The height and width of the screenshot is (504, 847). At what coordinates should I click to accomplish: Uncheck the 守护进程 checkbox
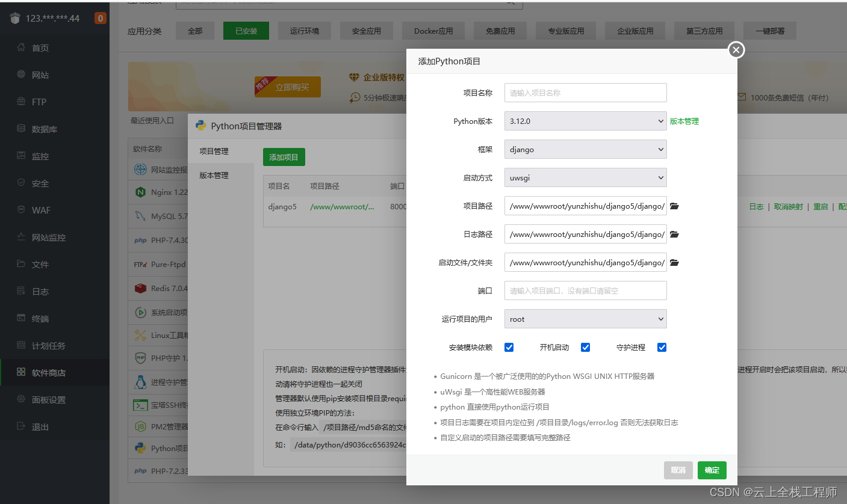click(x=662, y=347)
